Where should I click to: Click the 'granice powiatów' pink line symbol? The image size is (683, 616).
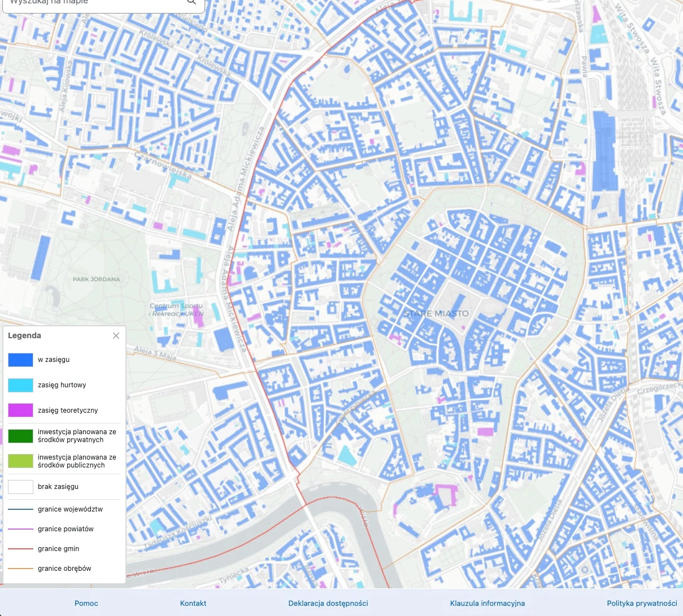point(20,528)
